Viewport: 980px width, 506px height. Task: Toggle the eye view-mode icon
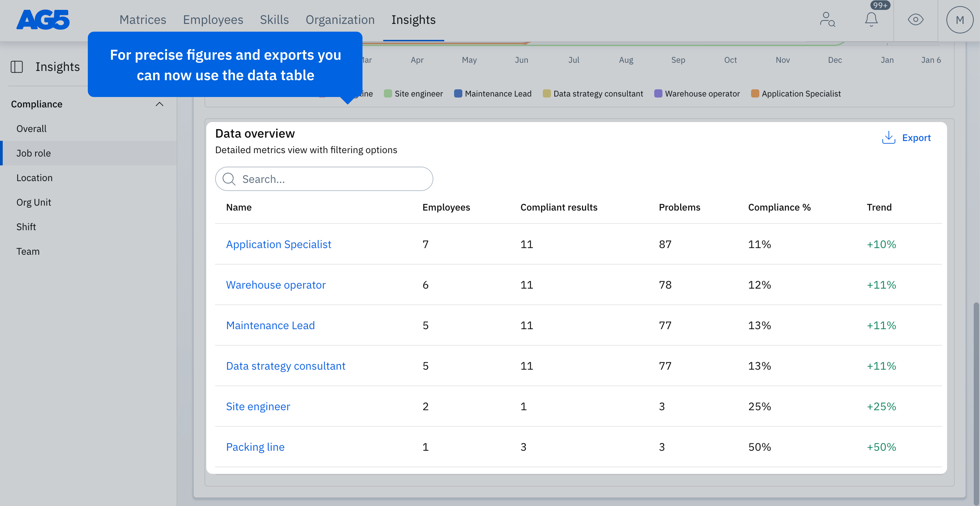[915, 20]
